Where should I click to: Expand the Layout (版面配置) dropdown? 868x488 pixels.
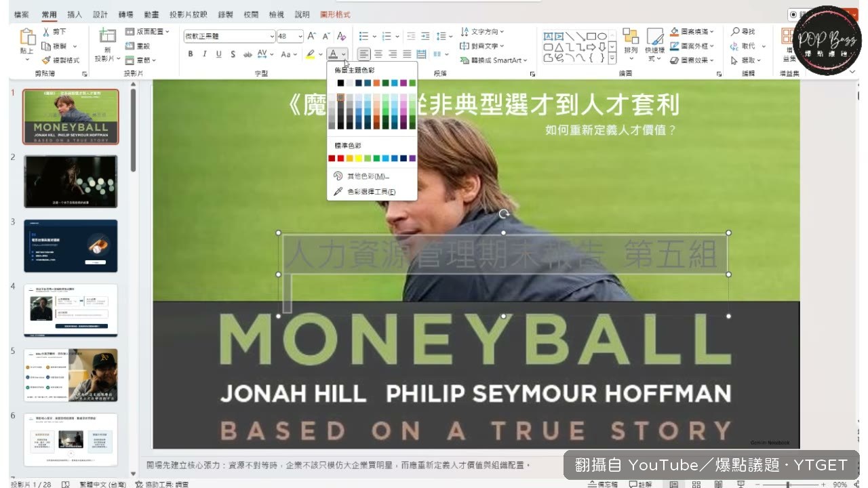tap(148, 32)
